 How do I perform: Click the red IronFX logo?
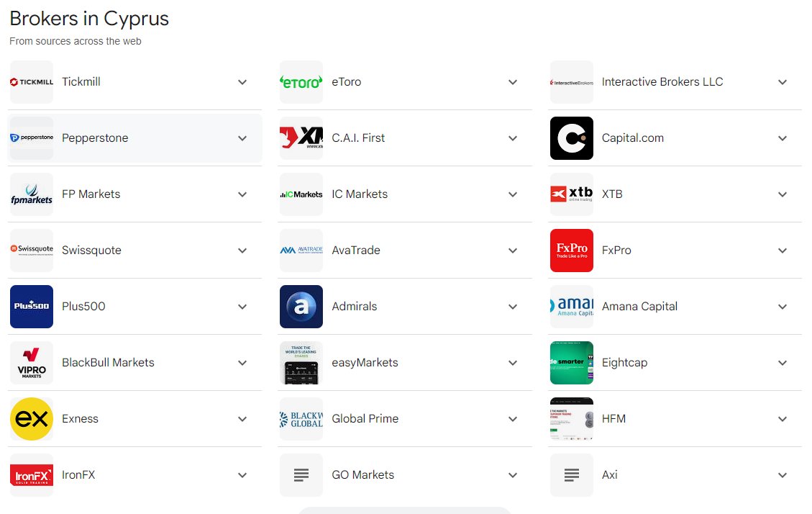(32, 475)
